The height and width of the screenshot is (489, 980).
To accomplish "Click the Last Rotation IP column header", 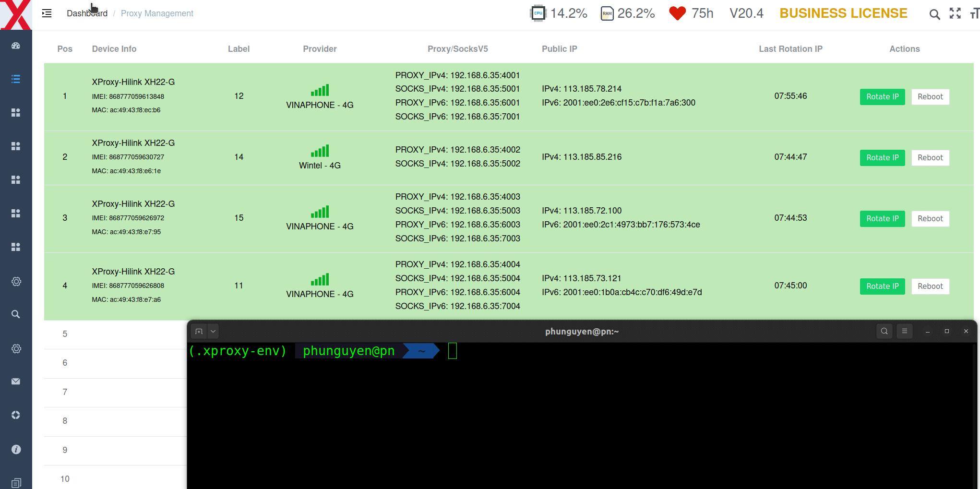I will coord(790,49).
